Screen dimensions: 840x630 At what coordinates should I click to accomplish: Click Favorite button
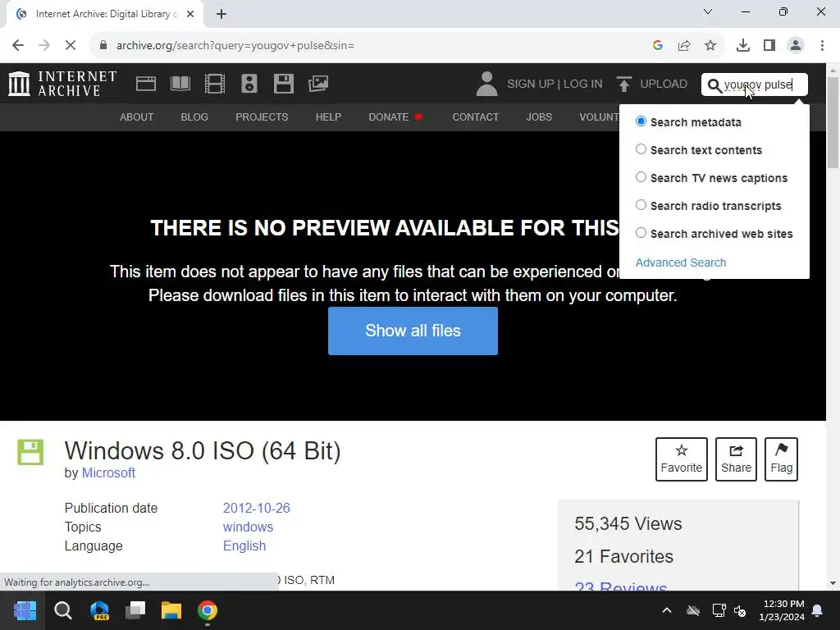click(682, 459)
